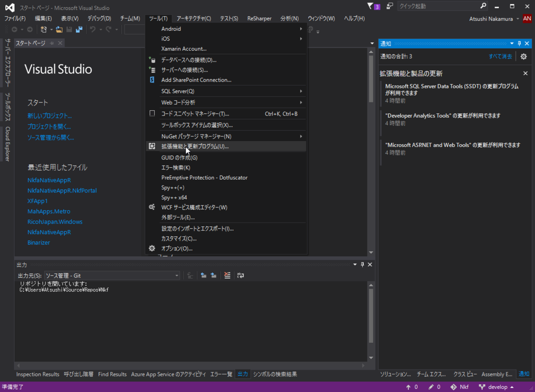Switch to the Inspection Results tab
Screen dimensions: 535x392
38,374
